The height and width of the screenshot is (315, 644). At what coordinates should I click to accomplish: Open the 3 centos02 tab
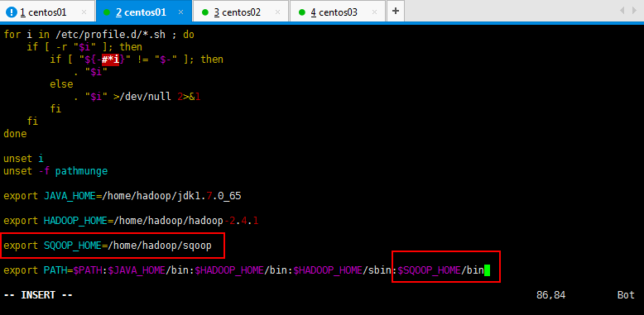coord(241,11)
